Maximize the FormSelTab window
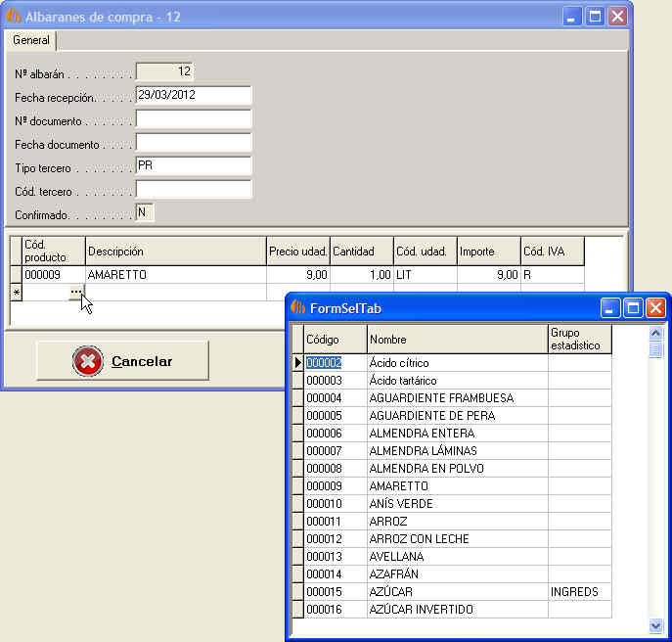The image size is (672, 642). (633, 308)
